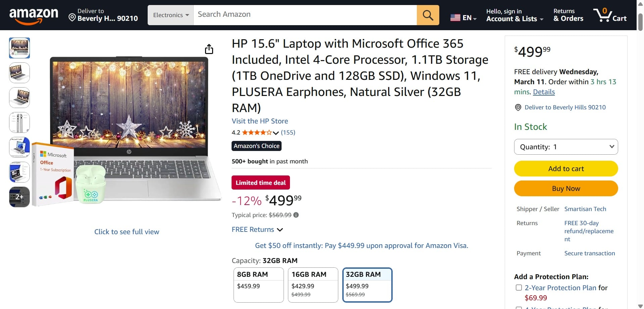Select the 16GB RAM option
Viewport: 644px width, 309px height.
click(313, 285)
